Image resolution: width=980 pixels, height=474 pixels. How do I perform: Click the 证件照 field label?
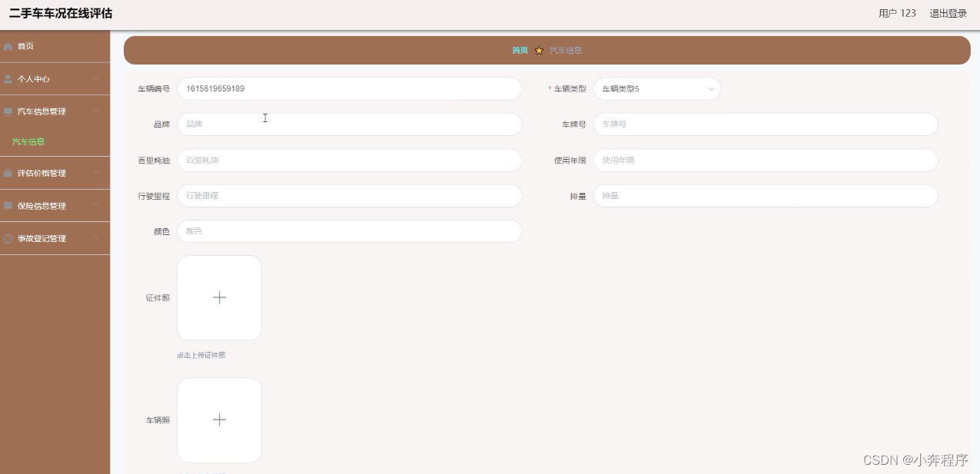(x=158, y=298)
